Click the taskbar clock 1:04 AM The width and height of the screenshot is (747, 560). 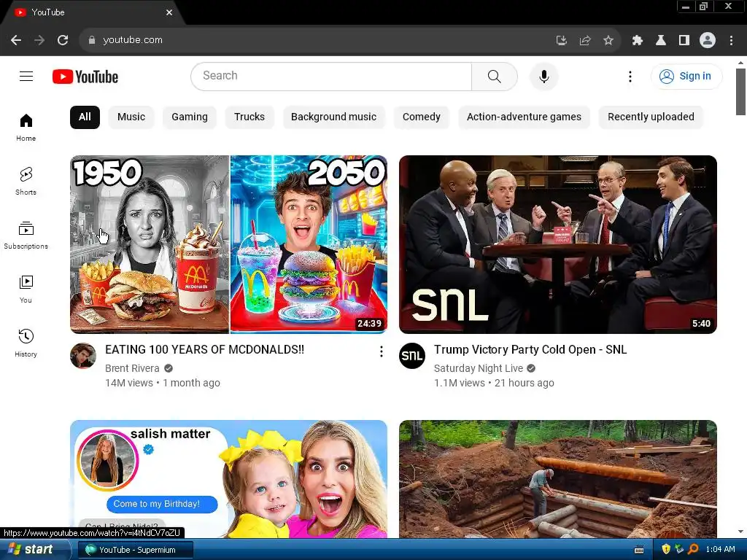(720, 550)
